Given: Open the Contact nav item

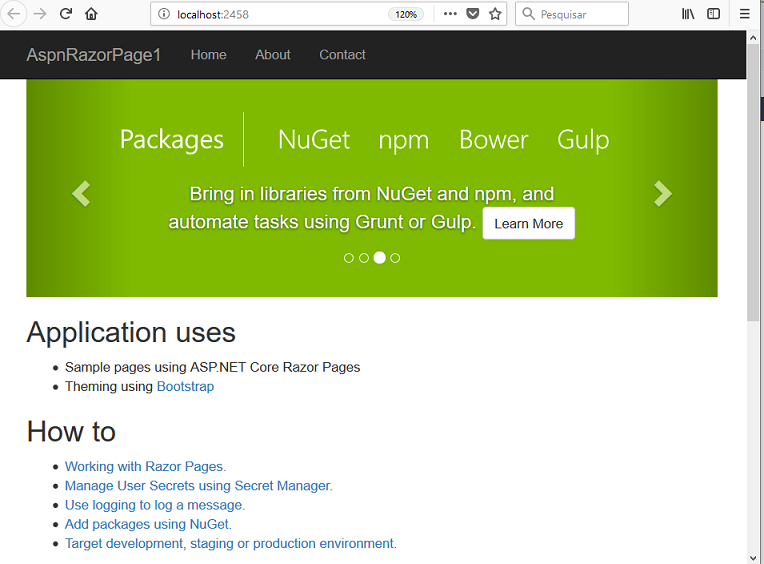Looking at the screenshot, I should click(342, 55).
